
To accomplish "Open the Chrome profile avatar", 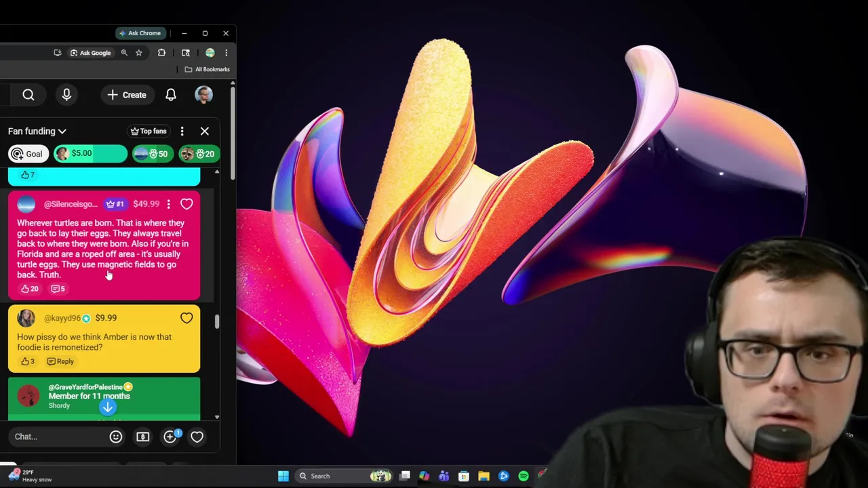I will tap(210, 53).
